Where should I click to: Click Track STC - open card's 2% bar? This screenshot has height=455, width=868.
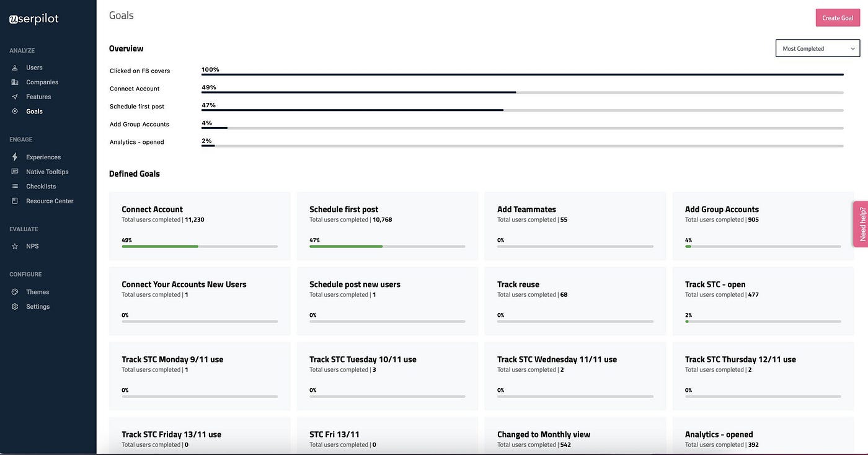(x=763, y=321)
